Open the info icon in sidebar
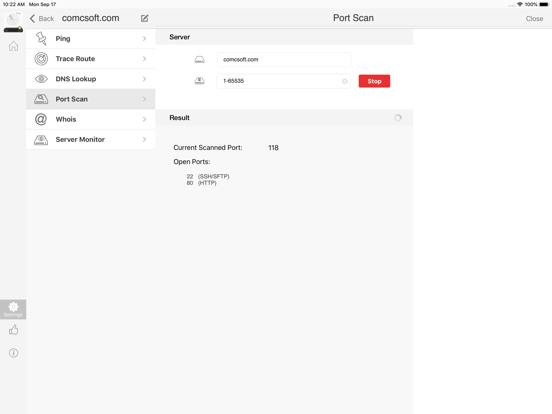Image resolution: width=552 pixels, height=414 pixels. click(x=13, y=353)
